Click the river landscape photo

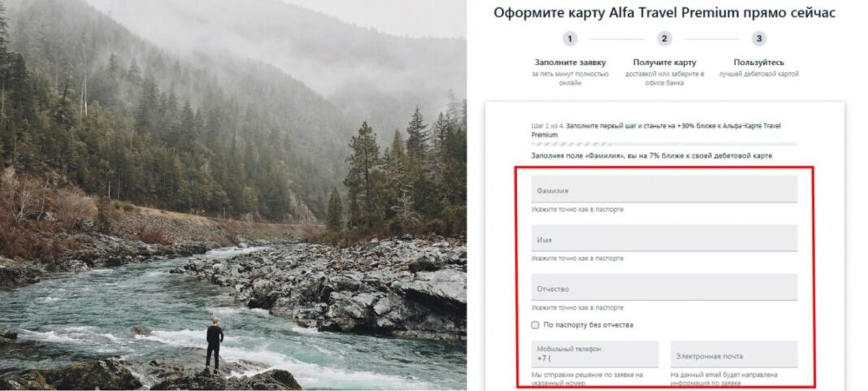coord(233,195)
